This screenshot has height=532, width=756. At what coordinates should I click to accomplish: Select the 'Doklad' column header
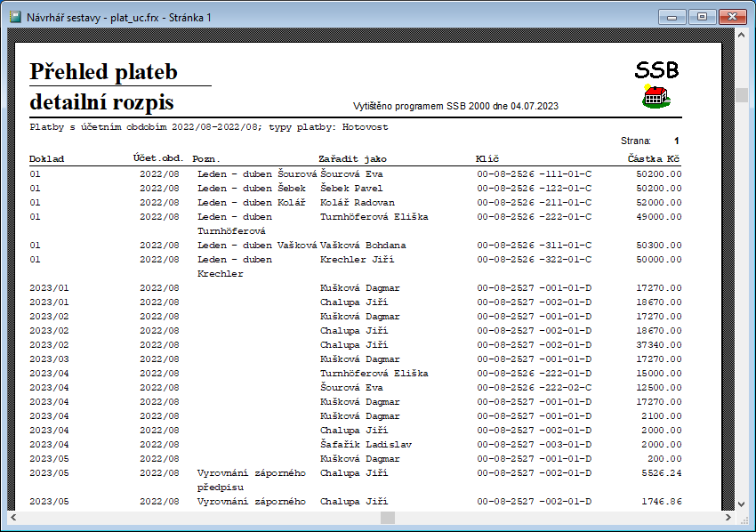[x=47, y=159]
